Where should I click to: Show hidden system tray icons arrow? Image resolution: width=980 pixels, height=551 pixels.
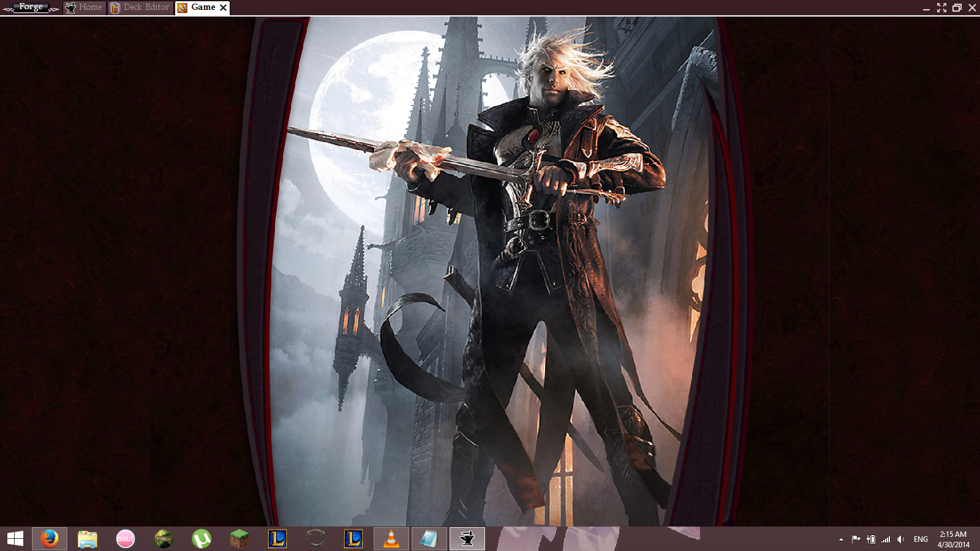point(841,539)
